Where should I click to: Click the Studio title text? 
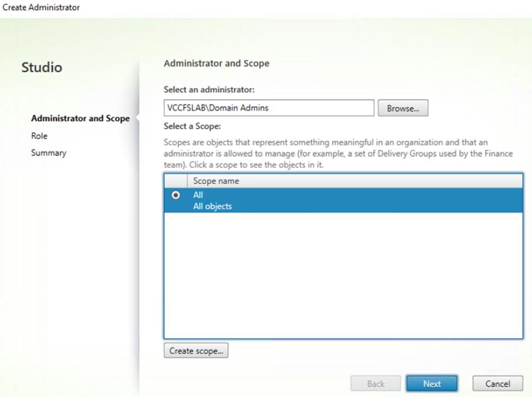[x=42, y=67]
